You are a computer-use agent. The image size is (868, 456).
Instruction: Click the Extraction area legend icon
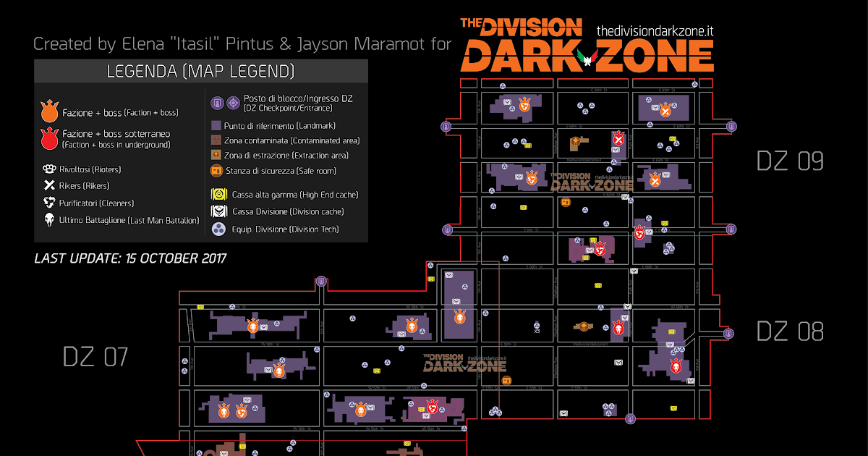click(x=216, y=155)
